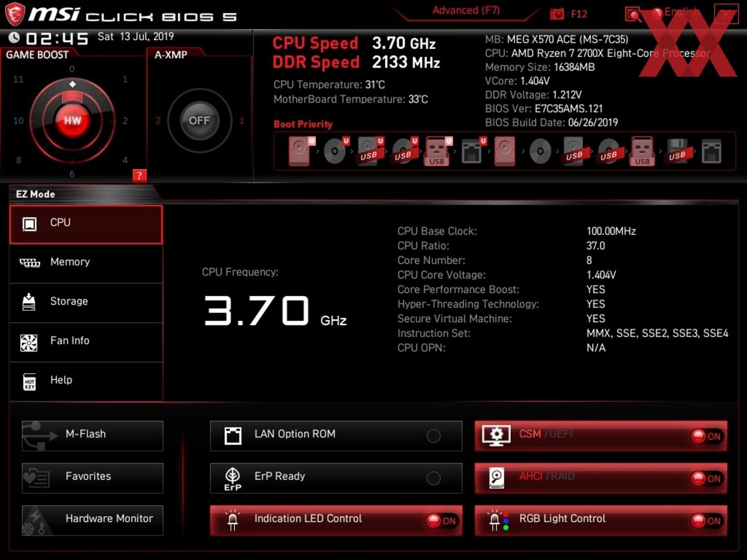Open the BIOS search magnifier icon
Viewport: 747px width, 560px height.
tap(633, 14)
